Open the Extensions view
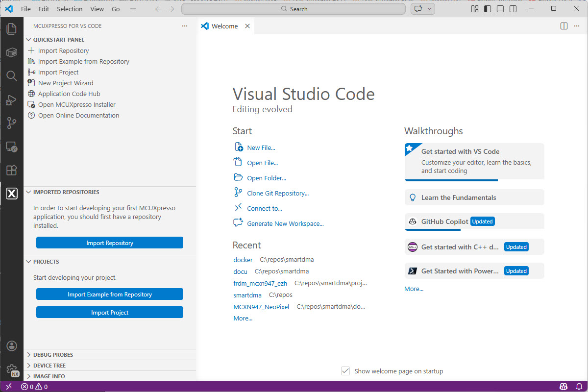The height and width of the screenshot is (392, 588). tap(11, 170)
